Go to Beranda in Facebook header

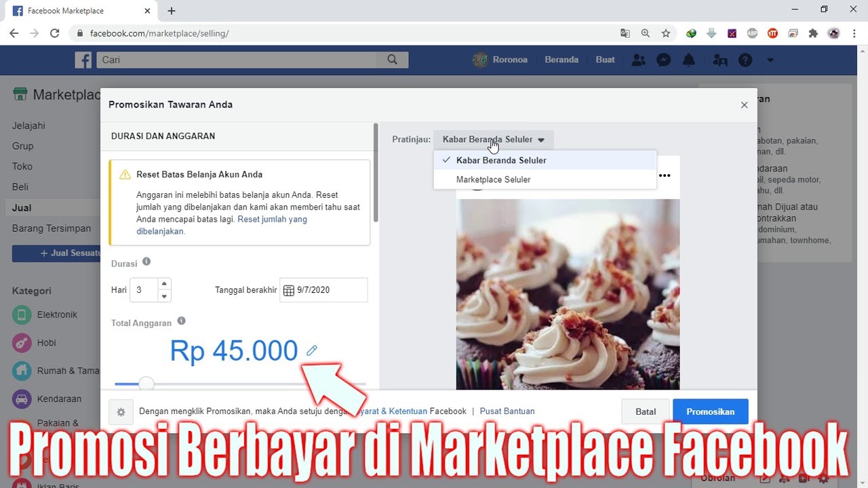[561, 60]
